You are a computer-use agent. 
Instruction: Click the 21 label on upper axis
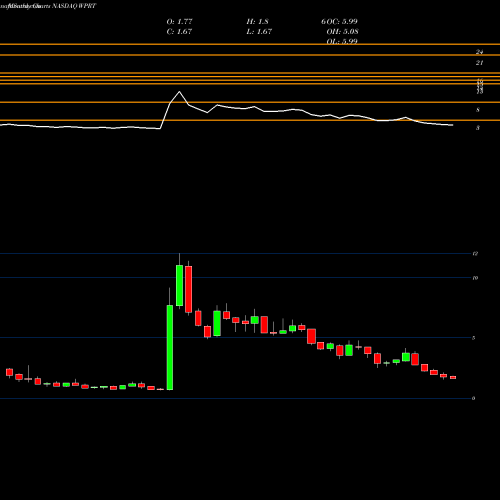pos(479,63)
